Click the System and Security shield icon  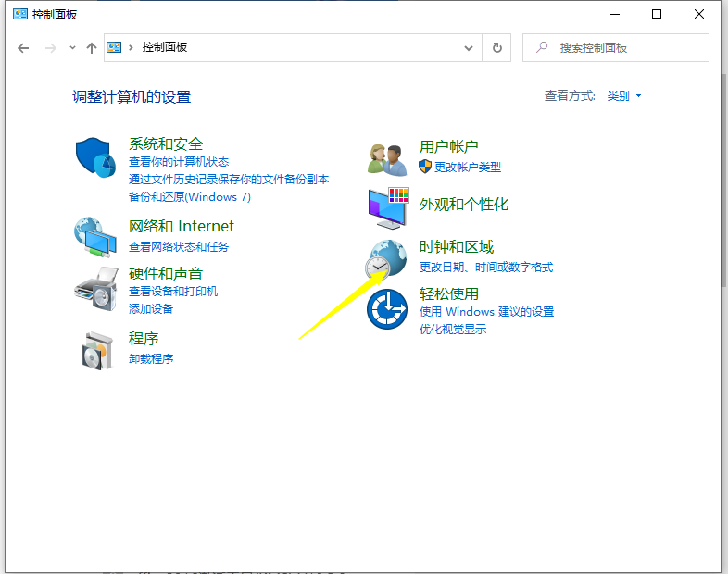click(96, 156)
